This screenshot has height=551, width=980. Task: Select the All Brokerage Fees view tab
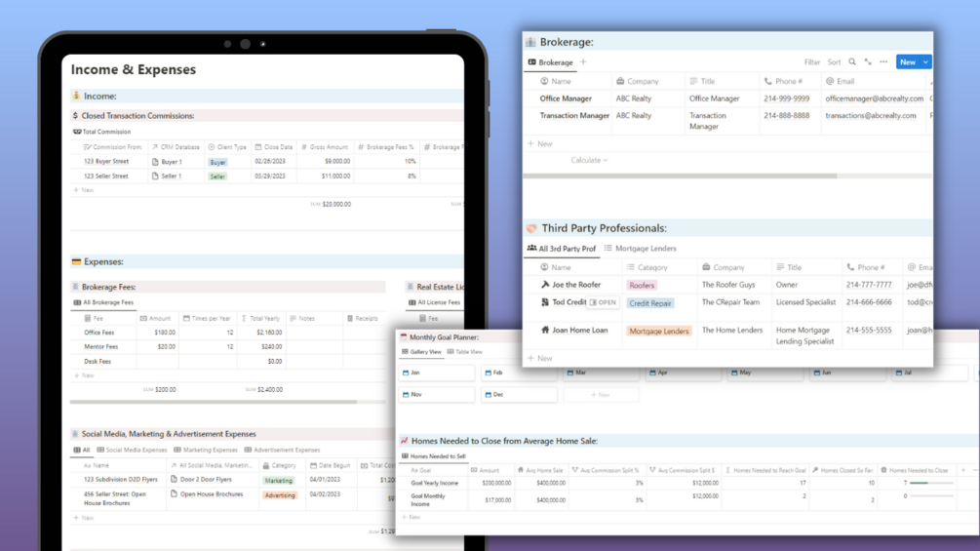tap(103, 302)
